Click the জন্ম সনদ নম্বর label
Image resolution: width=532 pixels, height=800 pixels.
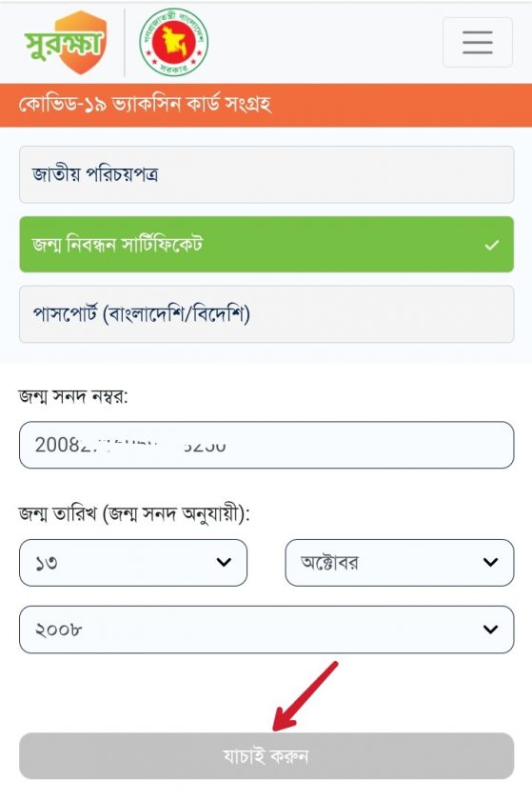click(x=73, y=396)
